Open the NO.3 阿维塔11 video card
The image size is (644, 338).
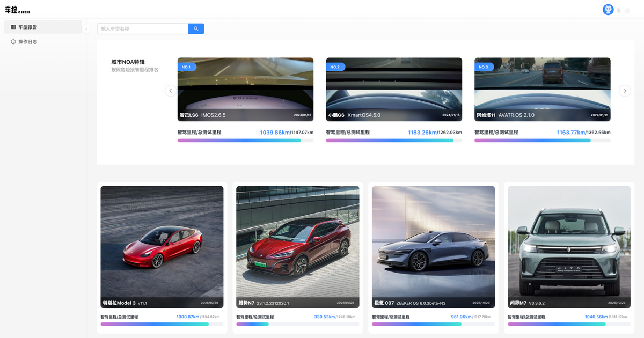point(542,89)
